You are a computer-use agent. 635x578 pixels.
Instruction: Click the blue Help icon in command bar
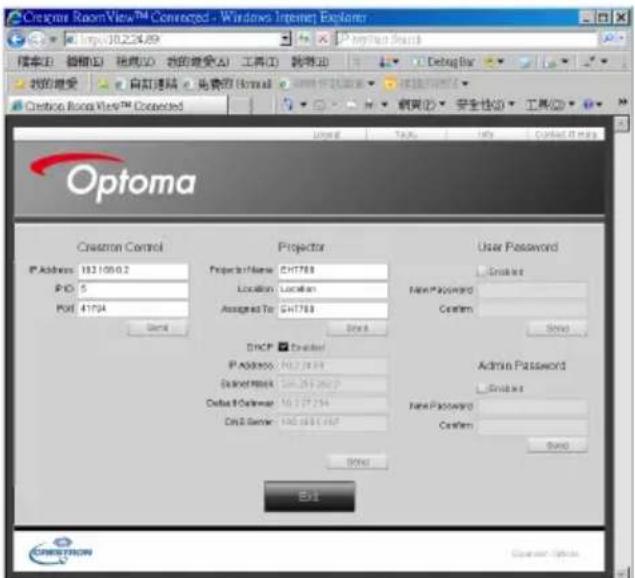click(588, 105)
